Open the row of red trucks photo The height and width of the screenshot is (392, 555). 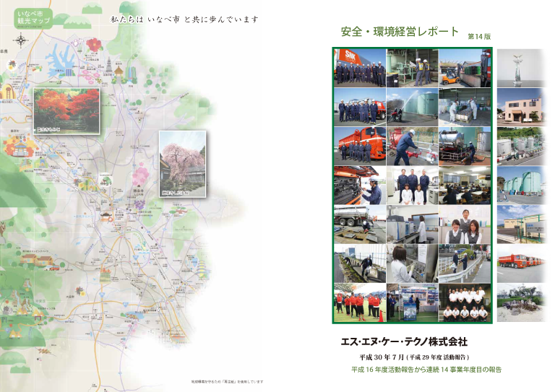pyautogui.click(x=521, y=263)
